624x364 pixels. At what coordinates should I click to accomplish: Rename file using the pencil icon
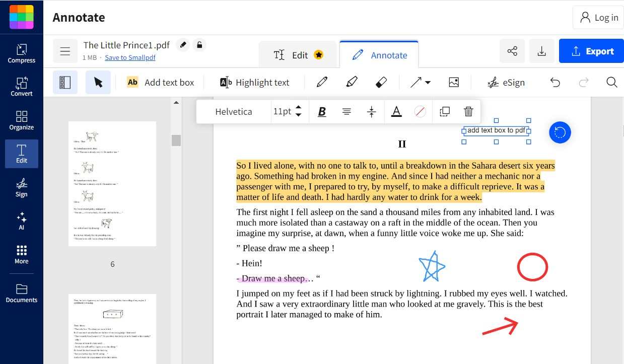coord(183,45)
